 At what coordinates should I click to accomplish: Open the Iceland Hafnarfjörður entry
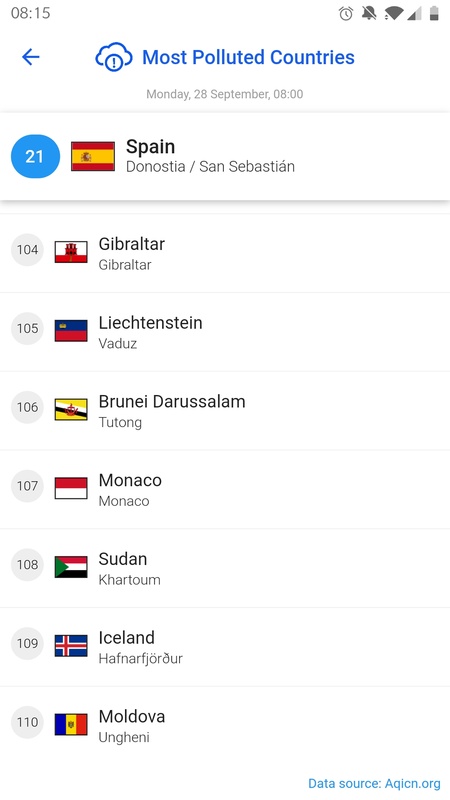225,647
